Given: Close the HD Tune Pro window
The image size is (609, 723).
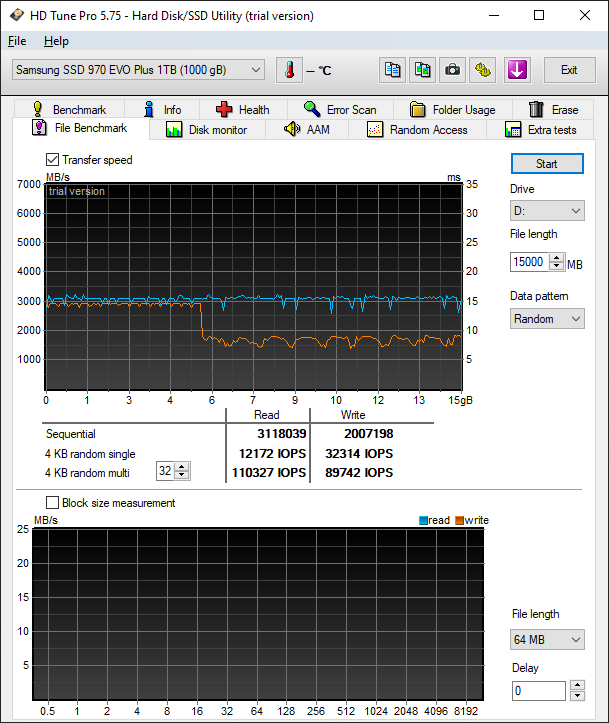Looking at the screenshot, I should click(585, 15).
